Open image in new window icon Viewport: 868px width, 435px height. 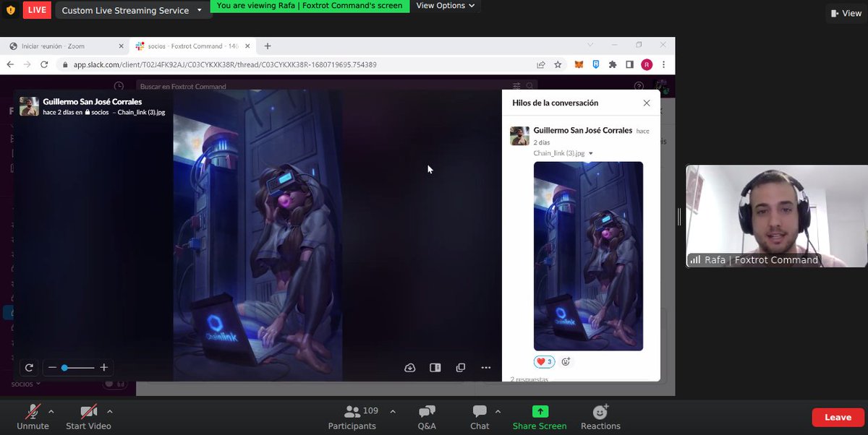click(460, 368)
